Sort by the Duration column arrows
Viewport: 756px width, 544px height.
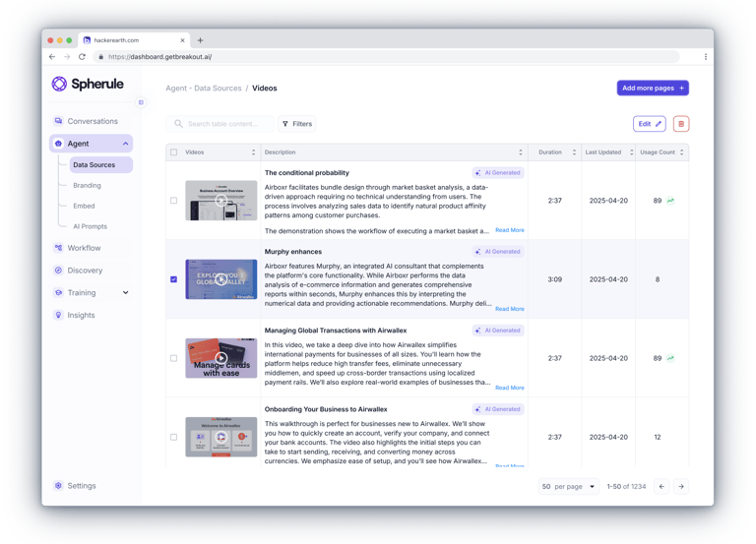[574, 152]
